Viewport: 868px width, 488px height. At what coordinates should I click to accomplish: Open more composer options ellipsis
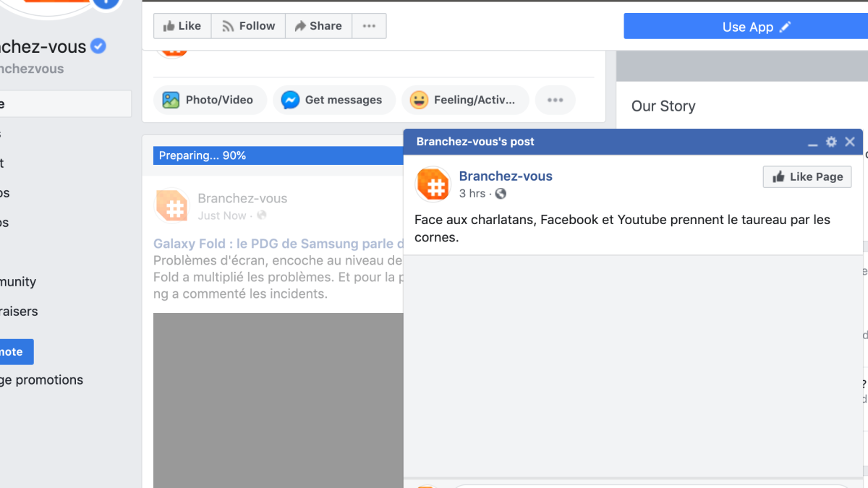point(555,100)
